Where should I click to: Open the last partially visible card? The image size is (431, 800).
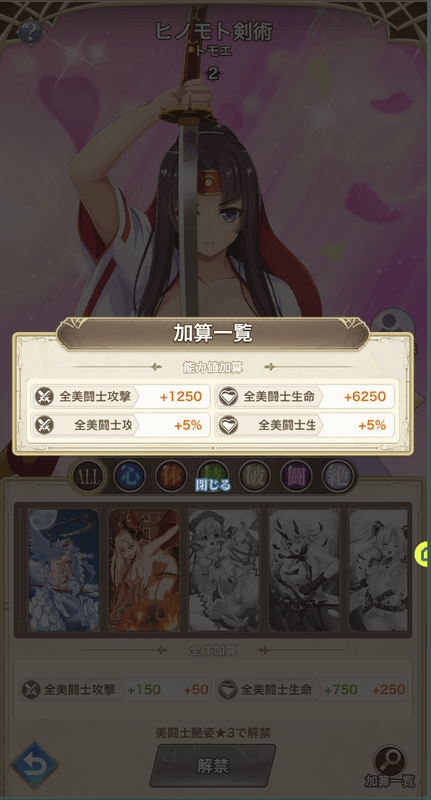coord(377,569)
